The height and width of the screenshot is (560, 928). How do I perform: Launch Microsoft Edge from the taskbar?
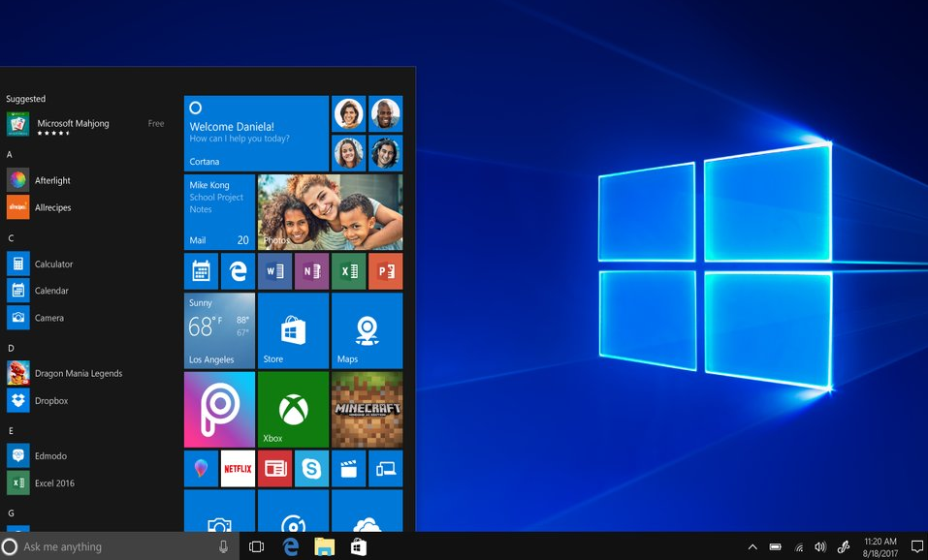pos(290,546)
